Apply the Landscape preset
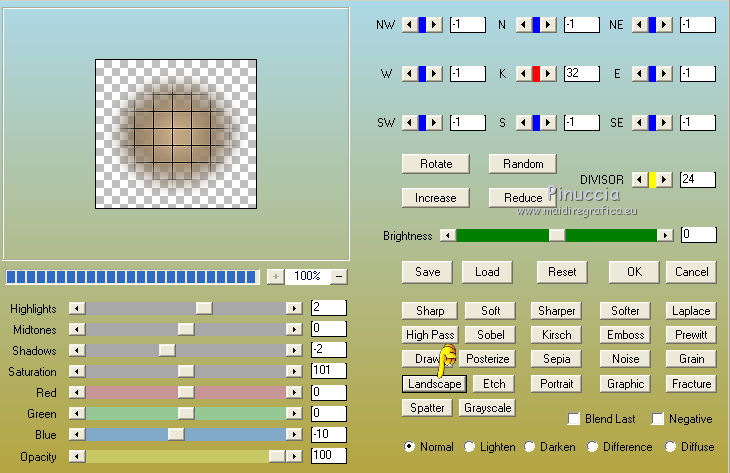 434,384
